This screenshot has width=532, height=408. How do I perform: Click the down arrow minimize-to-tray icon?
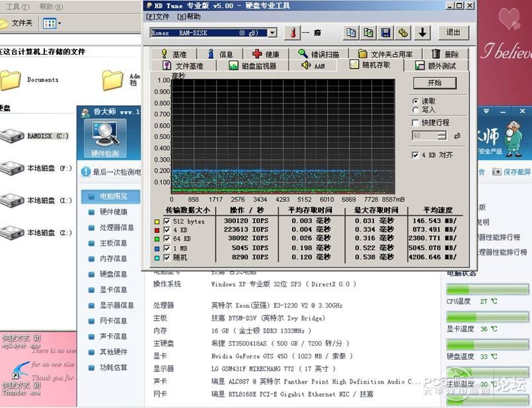tap(422, 32)
